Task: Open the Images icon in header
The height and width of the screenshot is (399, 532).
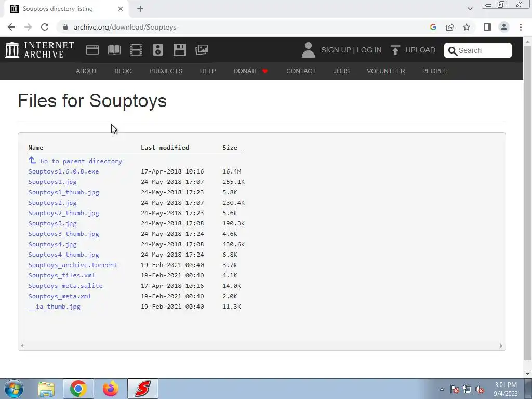Action: coord(202,50)
